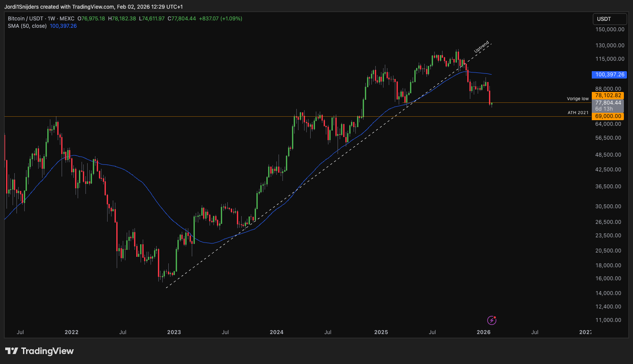Click the 2026 label on the time axis
Viewport: 633px width, 364px height.
click(x=483, y=332)
